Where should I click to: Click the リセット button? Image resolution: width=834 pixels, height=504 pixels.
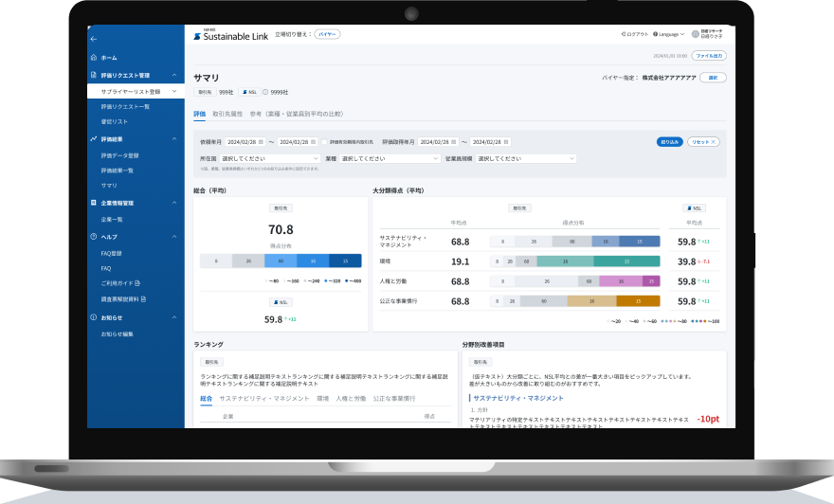pos(703,142)
